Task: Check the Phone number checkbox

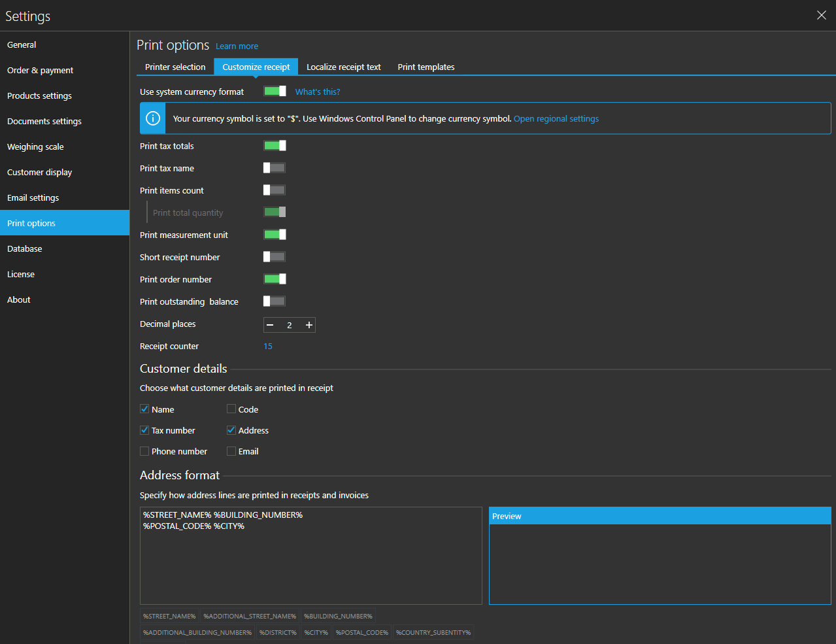Action: [x=144, y=451]
